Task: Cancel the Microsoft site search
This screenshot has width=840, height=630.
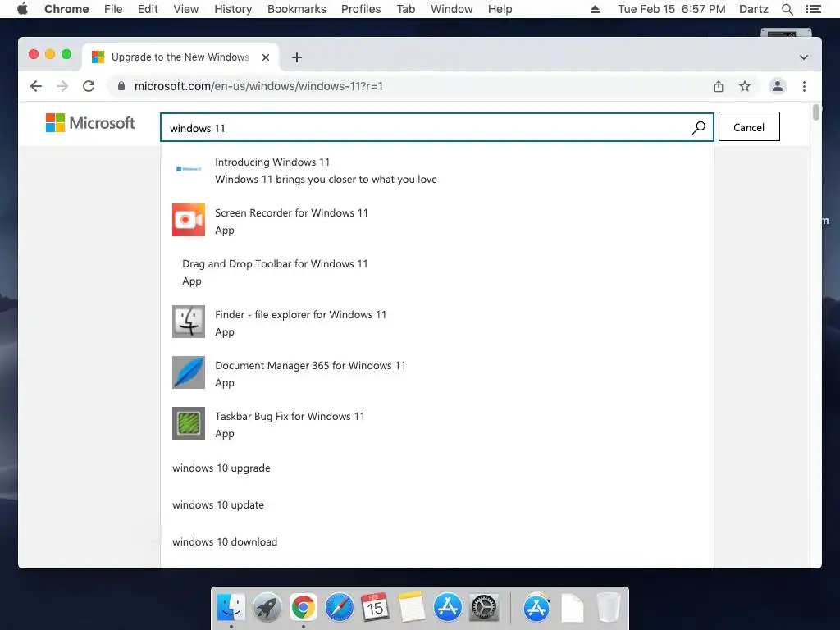Action: tap(749, 127)
